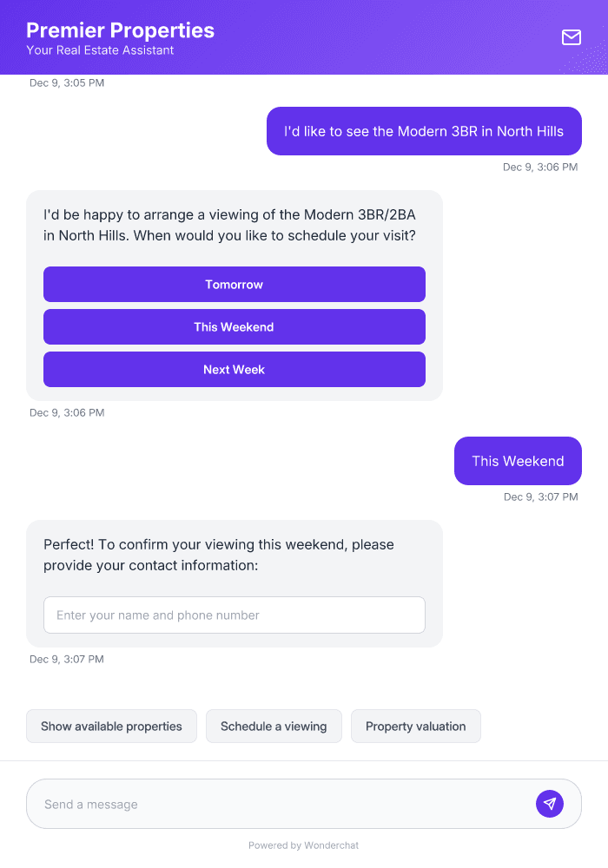Select the sent This Weekend chat bubble
This screenshot has height=868, width=608.
pyautogui.click(x=518, y=461)
